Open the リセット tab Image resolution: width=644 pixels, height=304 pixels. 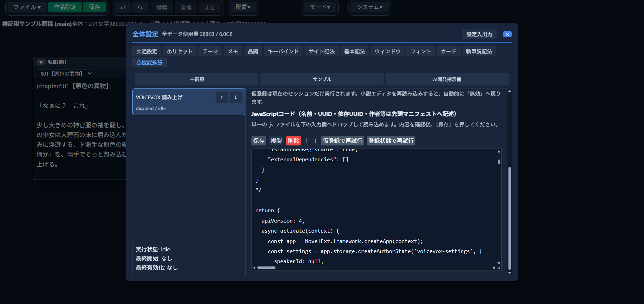(180, 51)
